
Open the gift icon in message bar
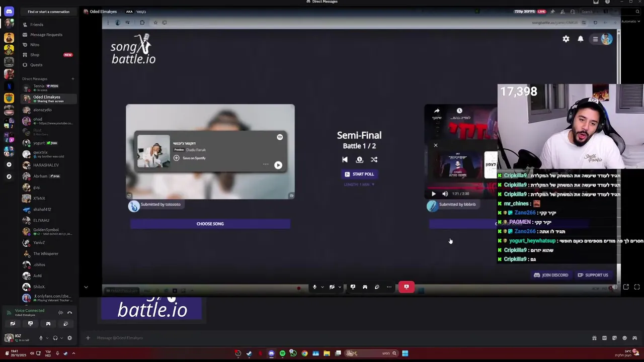594,338
